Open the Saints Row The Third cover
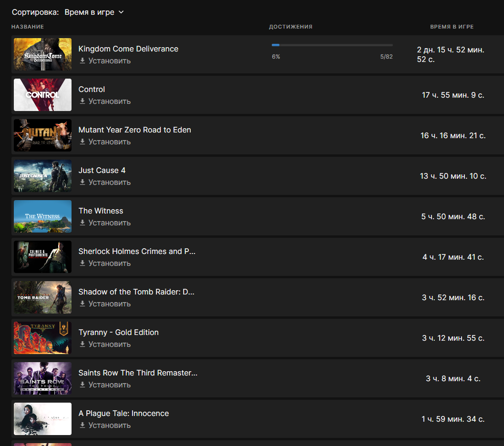Screen dimensions: 504x446 (x=43, y=378)
